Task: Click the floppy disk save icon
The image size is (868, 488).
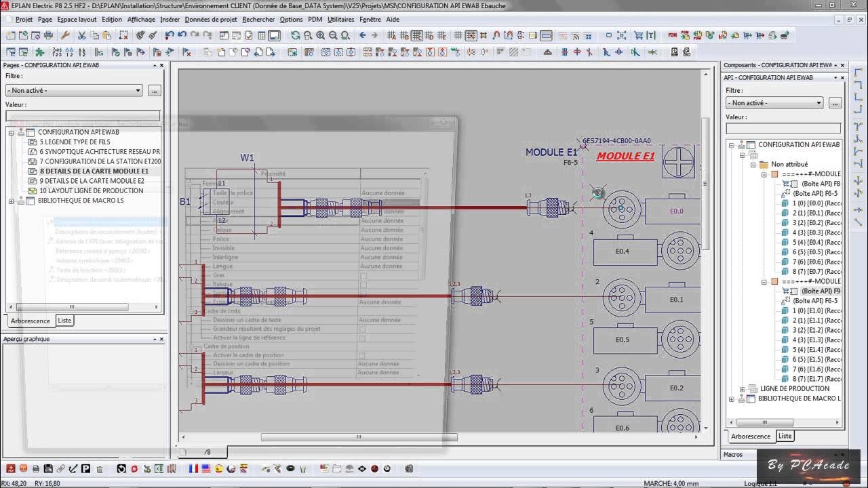Action: click(x=48, y=468)
